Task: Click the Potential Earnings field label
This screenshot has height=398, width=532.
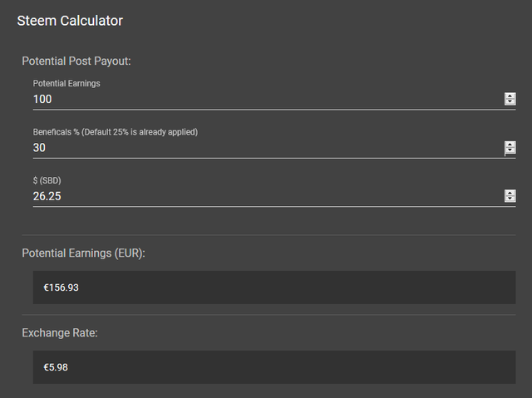Action: pyautogui.click(x=66, y=83)
